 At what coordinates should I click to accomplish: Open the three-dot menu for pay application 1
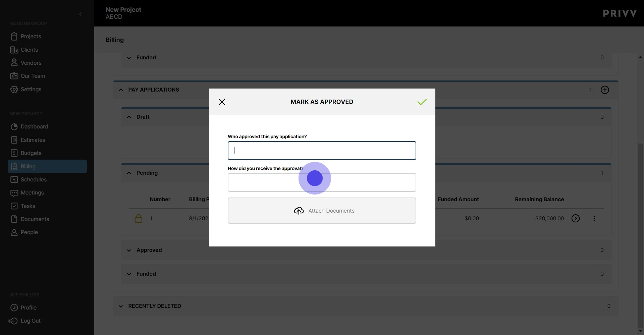[x=594, y=219]
